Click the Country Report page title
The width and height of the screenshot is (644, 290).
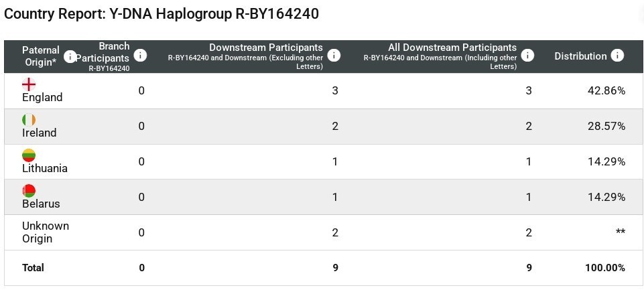(x=162, y=14)
